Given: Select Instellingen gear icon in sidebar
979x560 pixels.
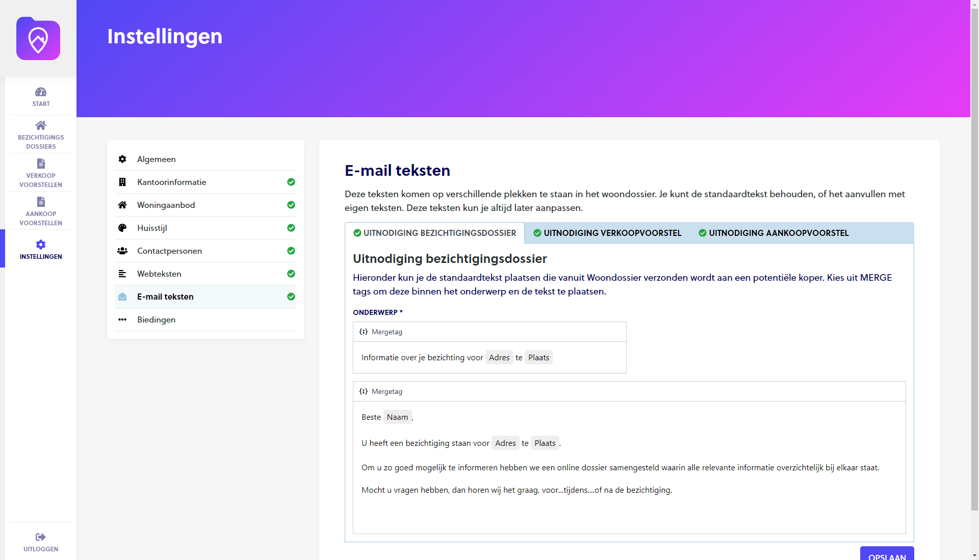Looking at the screenshot, I should (41, 245).
